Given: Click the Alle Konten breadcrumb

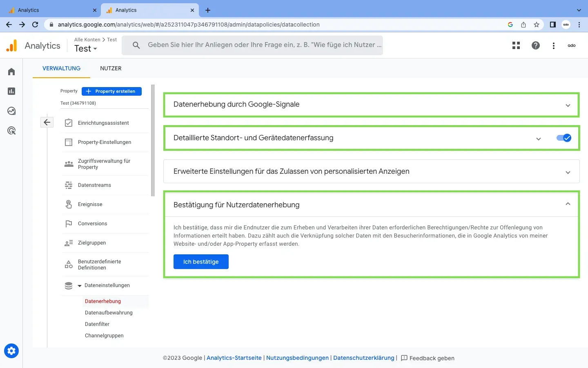Looking at the screenshot, I should (x=87, y=40).
